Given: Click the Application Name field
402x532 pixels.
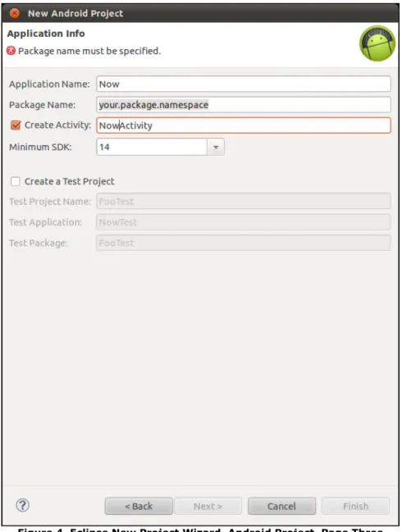Looking at the screenshot, I should pyautogui.click(x=244, y=84).
